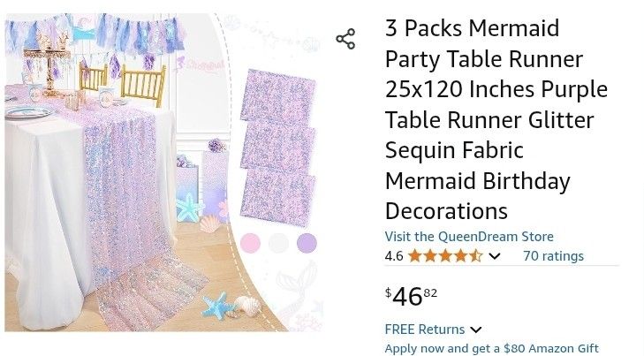Screen dimensions: 644x356
Task: Expand the rating breakdown chevron next to stars
Action: coord(495,256)
